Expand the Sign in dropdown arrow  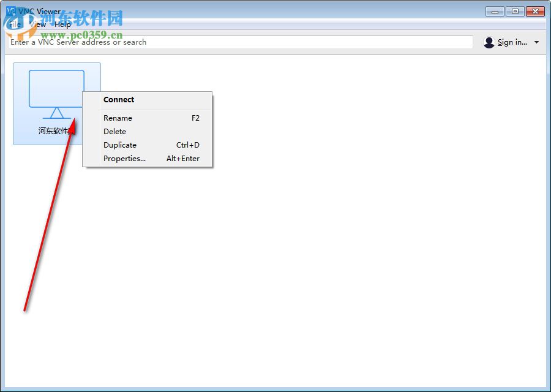click(536, 42)
